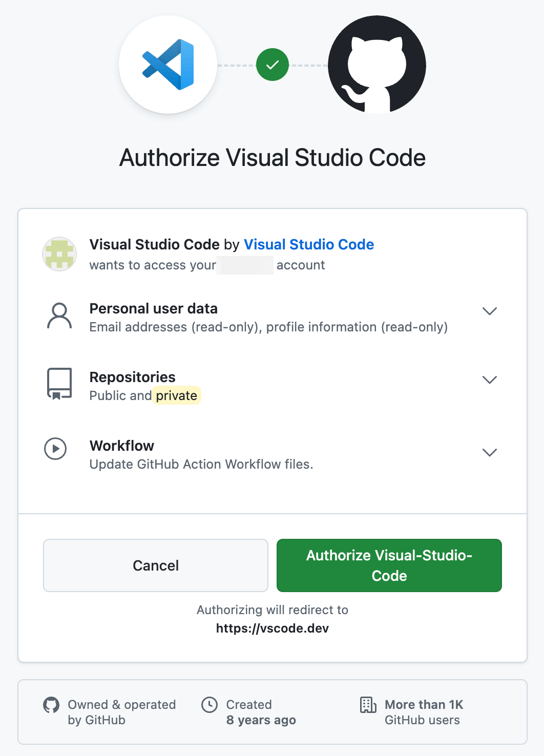This screenshot has width=544, height=756.
Task: Click the Workflow title text
Action: click(122, 446)
